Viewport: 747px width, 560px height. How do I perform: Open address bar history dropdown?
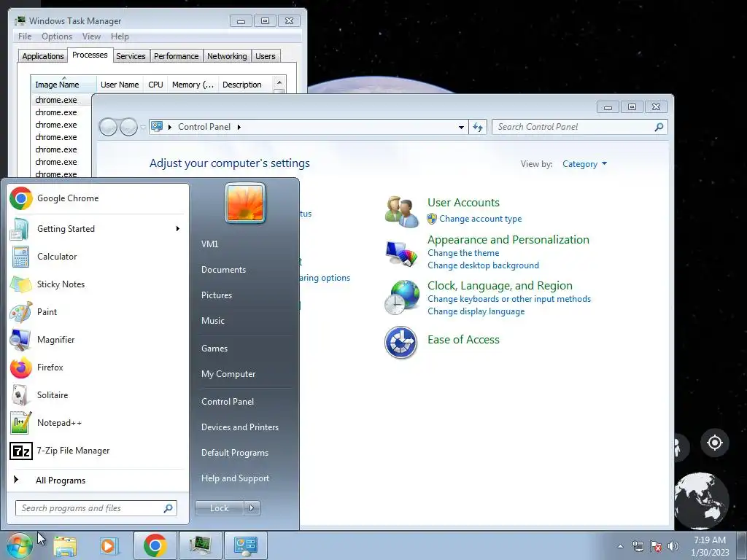tap(461, 127)
